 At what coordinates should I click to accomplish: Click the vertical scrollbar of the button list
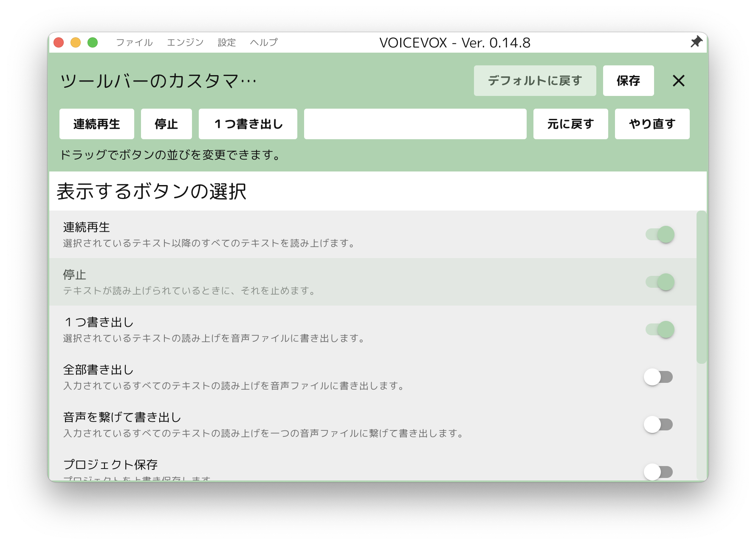[702, 287]
